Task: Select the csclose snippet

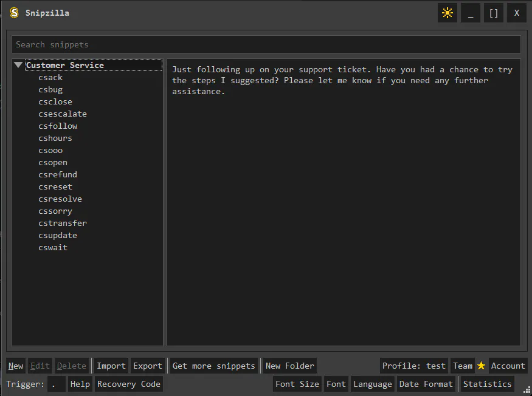Action: coord(55,101)
